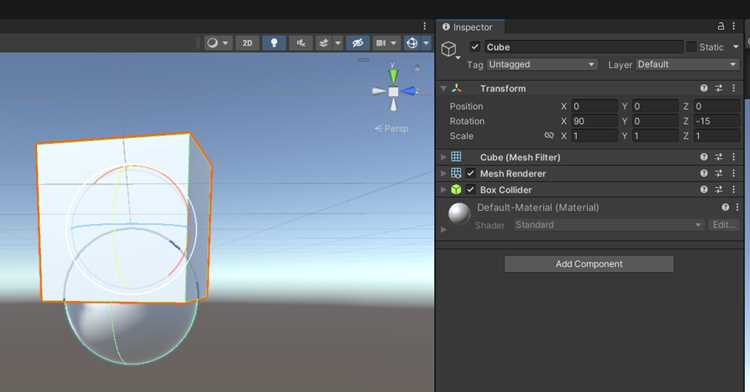The image size is (750, 392).
Task: Uncheck the Cube active checkbox
Action: point(475,46)
